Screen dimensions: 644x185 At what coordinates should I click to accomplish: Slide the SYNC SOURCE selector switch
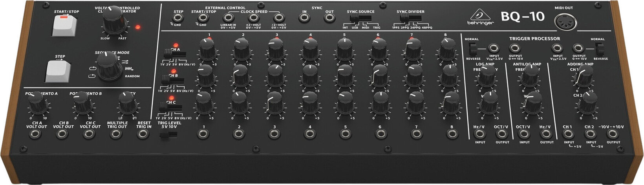pos(360,18)
